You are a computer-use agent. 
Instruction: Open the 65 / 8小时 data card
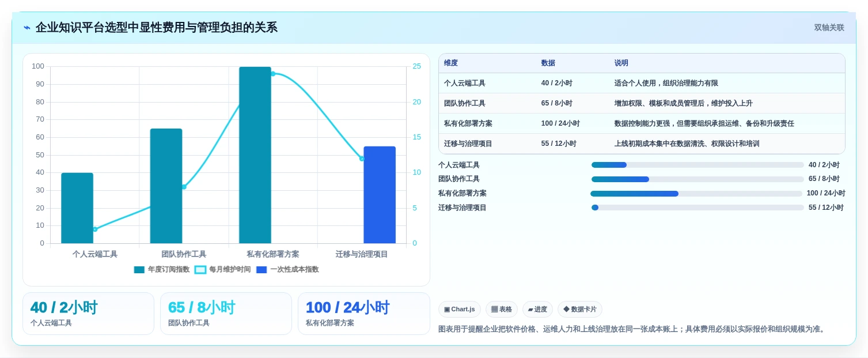(226, 314)
